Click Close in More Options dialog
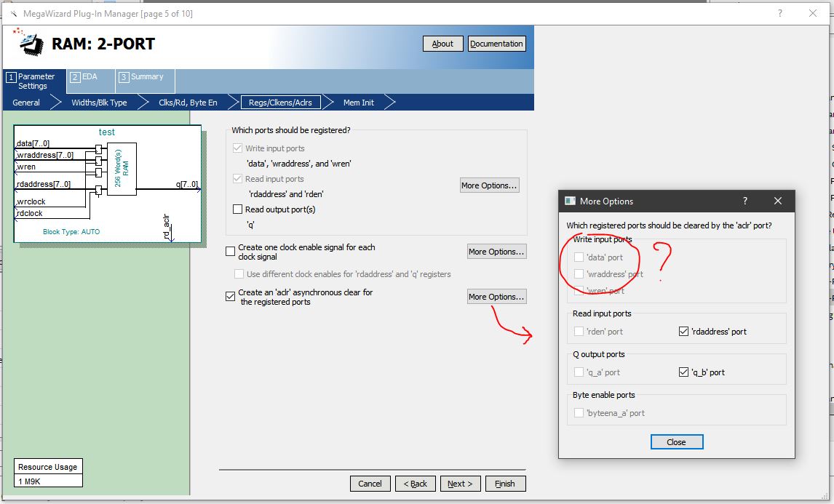The image size is (834, 504). (677, 441)
